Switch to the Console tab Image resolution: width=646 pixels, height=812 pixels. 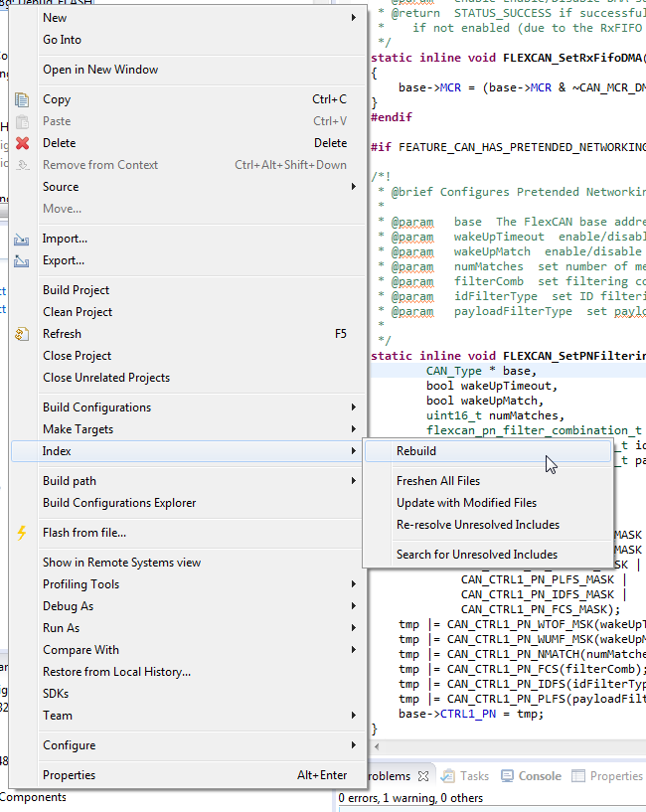[532, 776]
